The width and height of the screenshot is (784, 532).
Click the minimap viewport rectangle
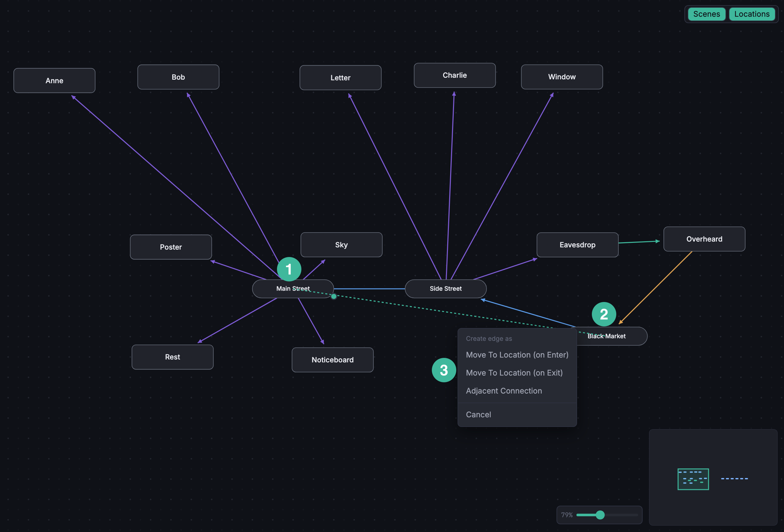coord(693,479)
